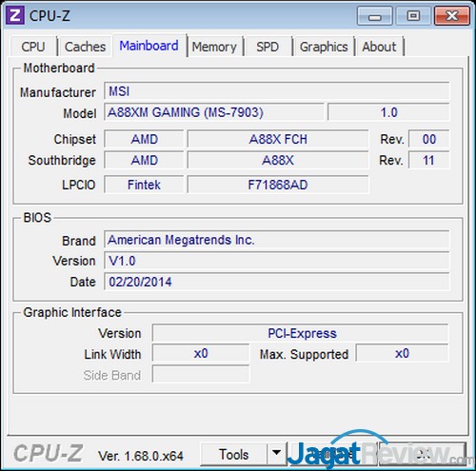Click the BIOS Date field 02/20/2014

click(x=276, y=282)
